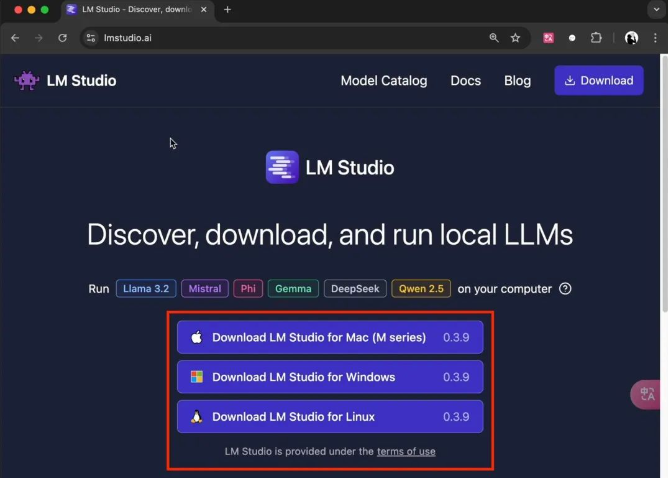The image size is (668, 479).
Task: Click the Phi model tag
Action: tap(248, 289)
